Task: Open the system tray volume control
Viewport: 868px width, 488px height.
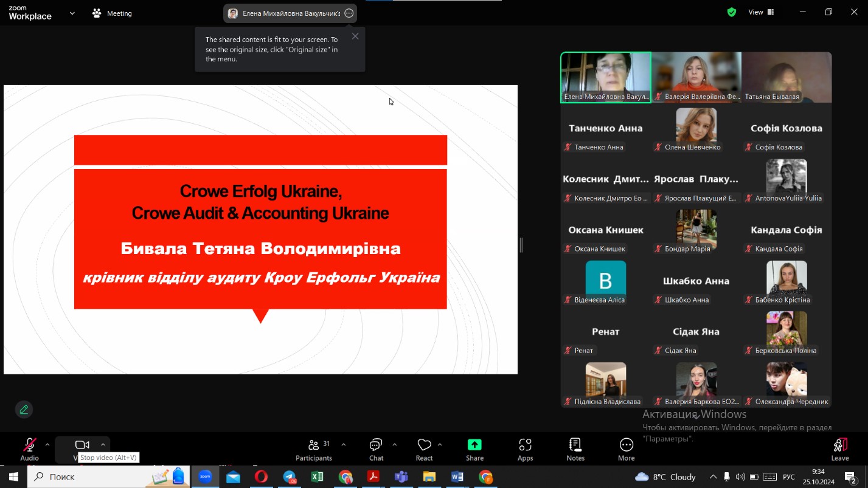Action: pos(740,477)
